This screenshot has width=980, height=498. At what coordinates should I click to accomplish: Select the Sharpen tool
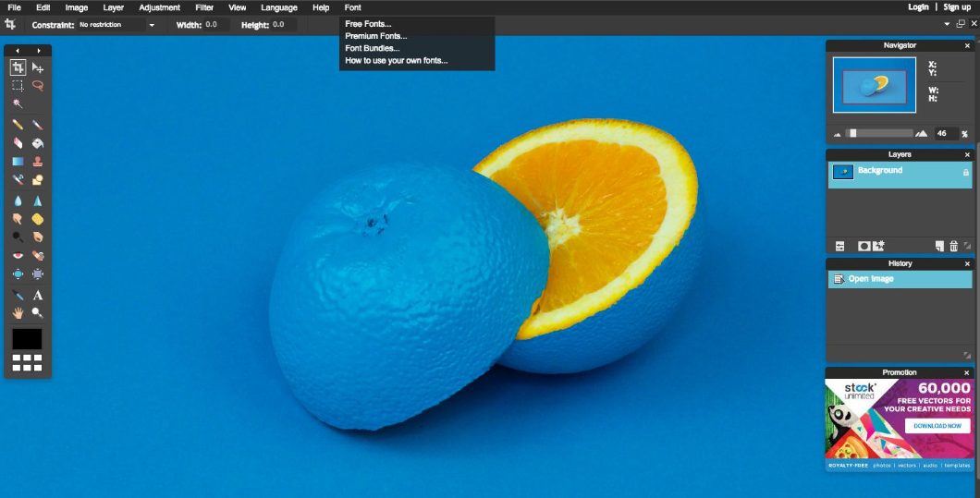(38, 201)
